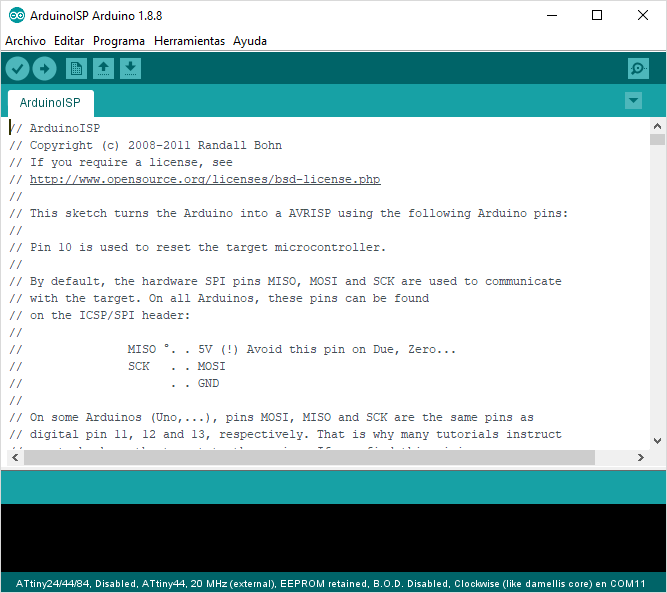Click the horizontal scrollbar right arrow
This screenshot has width=667, height=593.
click(x=641, y=457)
